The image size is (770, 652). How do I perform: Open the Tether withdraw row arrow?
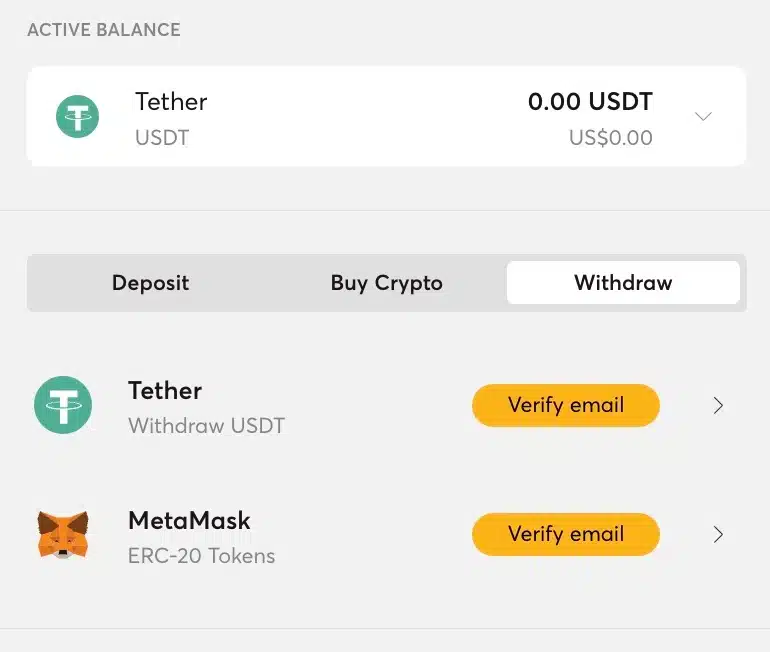click(718, 406)
